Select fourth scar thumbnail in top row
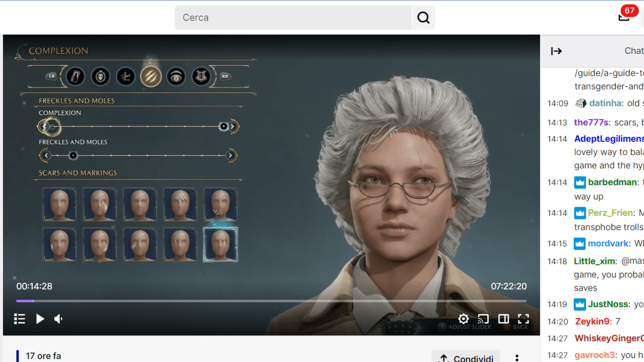This screenshot has width=644, height=362. click(180, 205)
